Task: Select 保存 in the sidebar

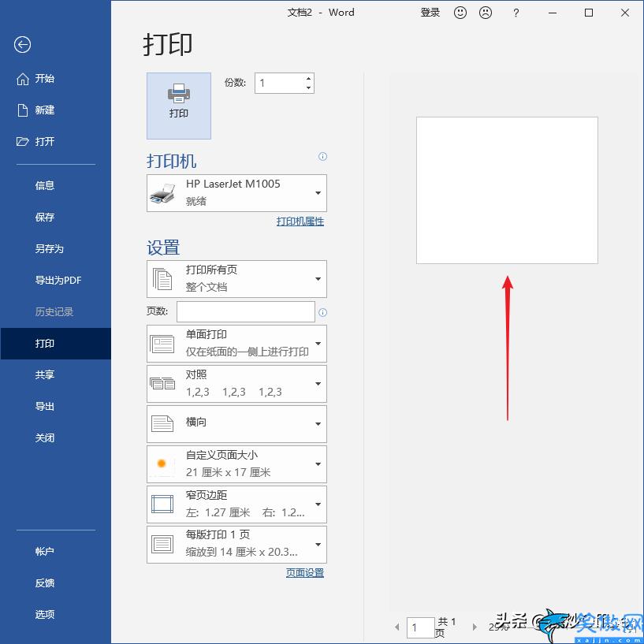Action: pyautogui.click(x=55, y=218)
